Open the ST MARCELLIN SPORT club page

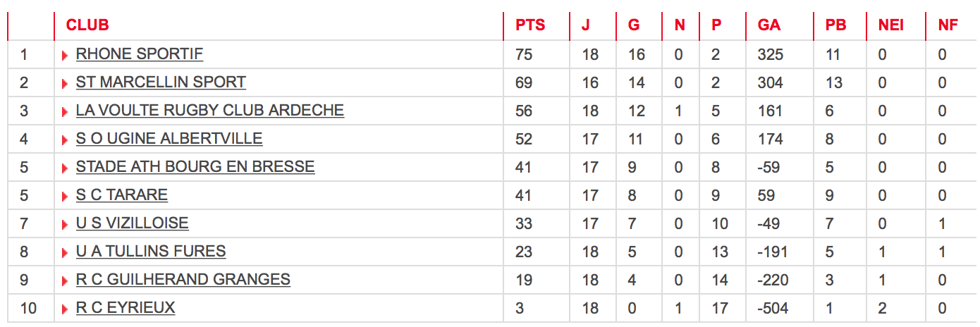(161, 82)
